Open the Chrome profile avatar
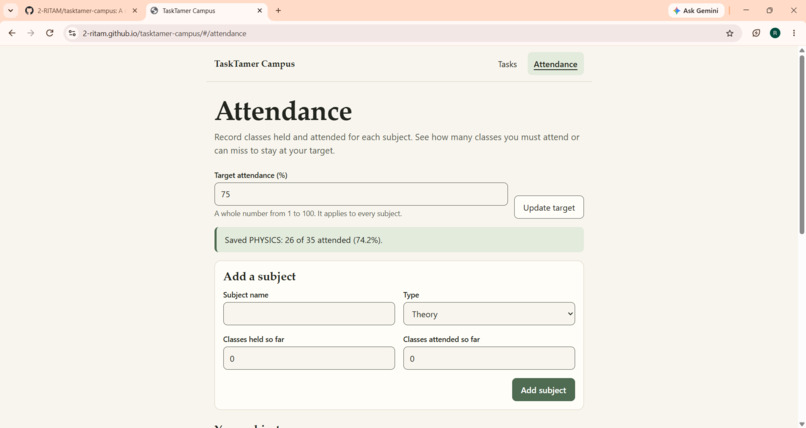The image size is (806, 428). (775, 33)
